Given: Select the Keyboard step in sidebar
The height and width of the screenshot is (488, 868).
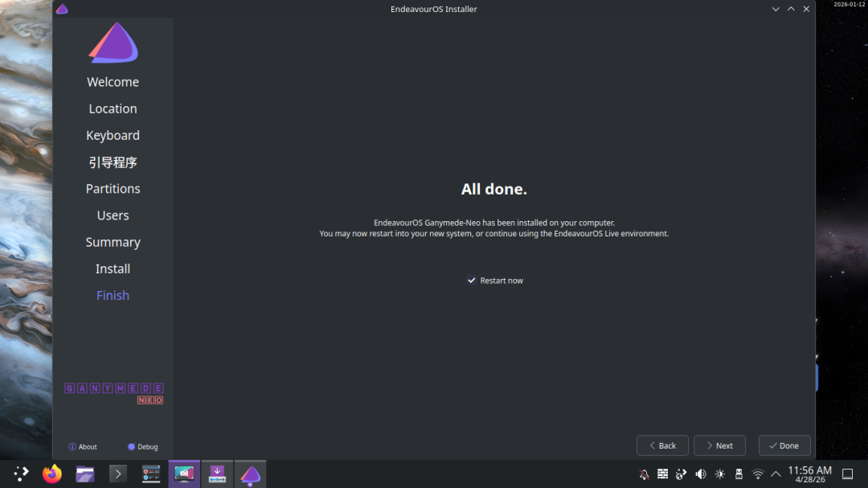Looking at the screenshot, I should [x=113, y=135].
